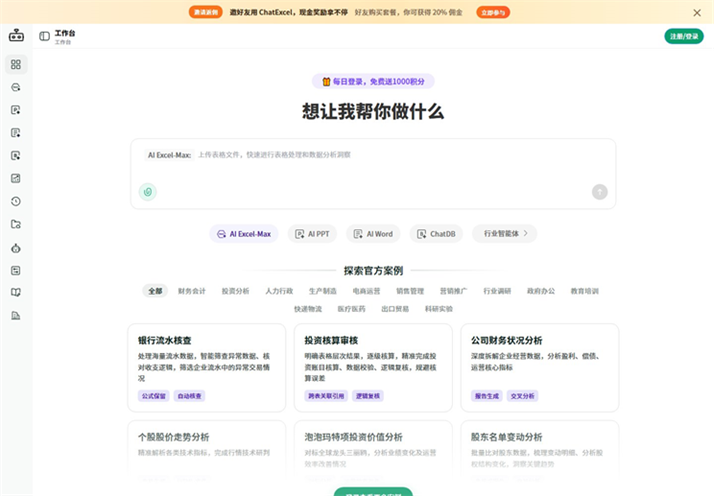
Task: Select the 行业调研 category tab
Action: click(497, 291)
